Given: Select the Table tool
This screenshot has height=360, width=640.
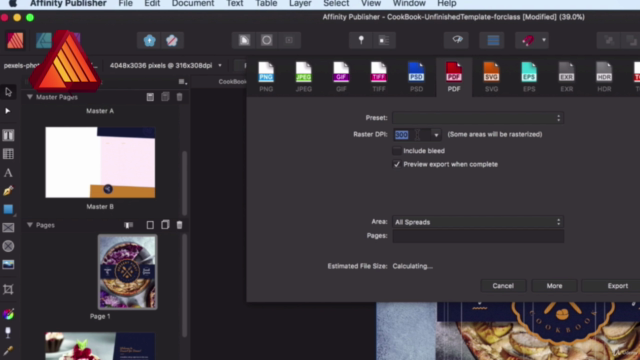Looking at the screenshot, I should pyautogui.click(x=8, y=154).
